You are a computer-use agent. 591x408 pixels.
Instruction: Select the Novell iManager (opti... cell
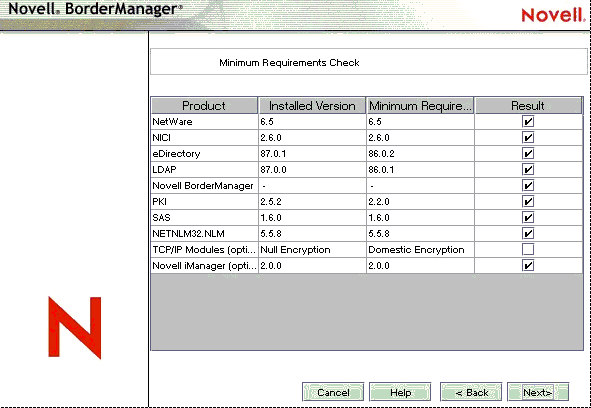[204, 265]
